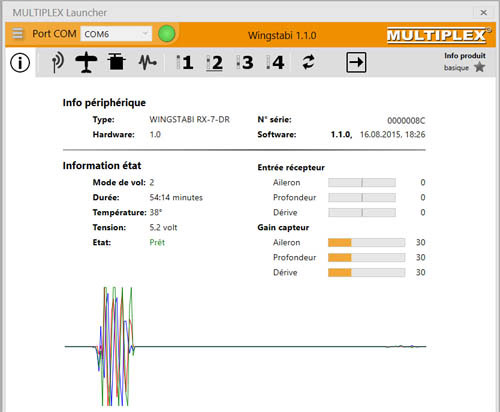The width and height of the screenshot is (500, 412).
Task: Click the software date 16.08.2015, 18:26
Action: click(392, 134)
